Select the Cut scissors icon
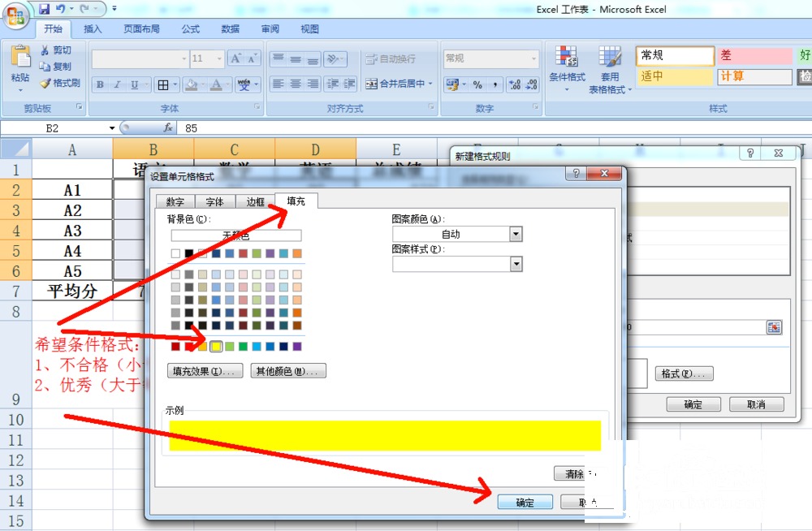Image resolution: width=812 pixels, height=531 pixels. pyautogui.click(x=45, y=50)
